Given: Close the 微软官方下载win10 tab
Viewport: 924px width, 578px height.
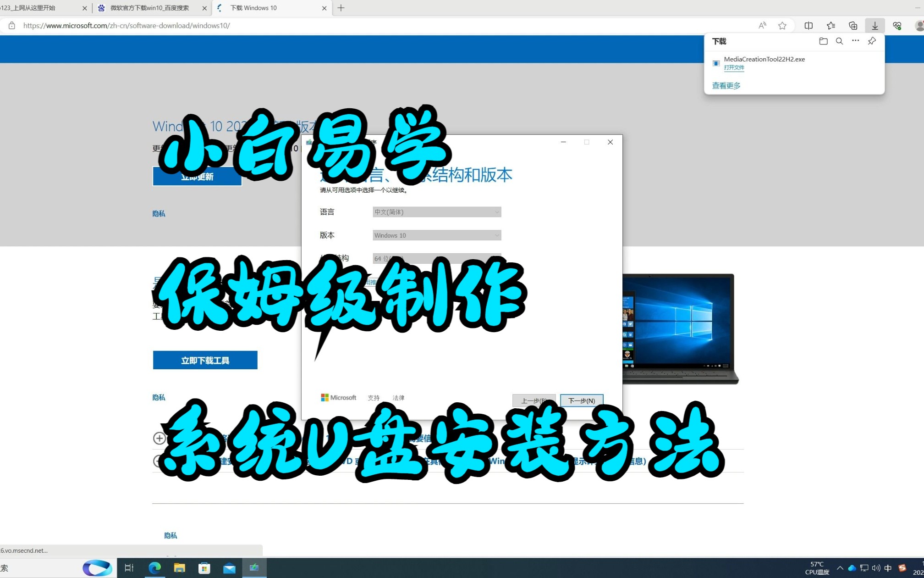Looking at the screenshot, I should (204, 8).
